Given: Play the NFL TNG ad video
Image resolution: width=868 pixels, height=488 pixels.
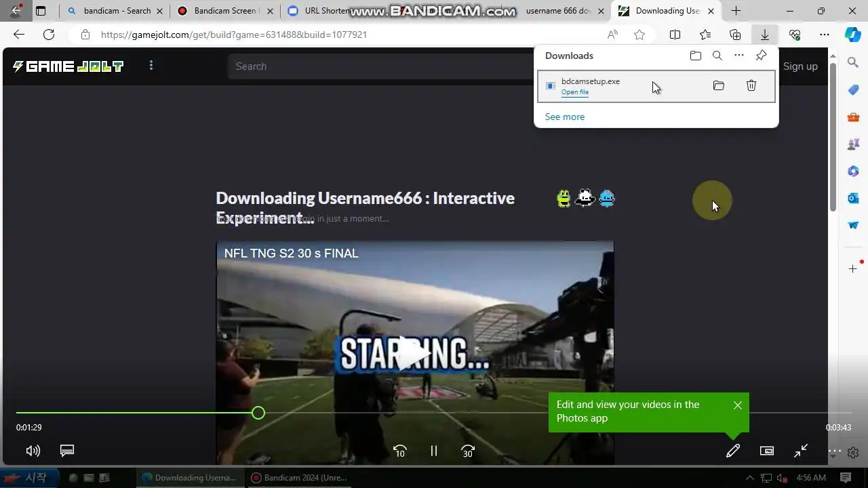Looking at the screenshot, I should point(414,353).
